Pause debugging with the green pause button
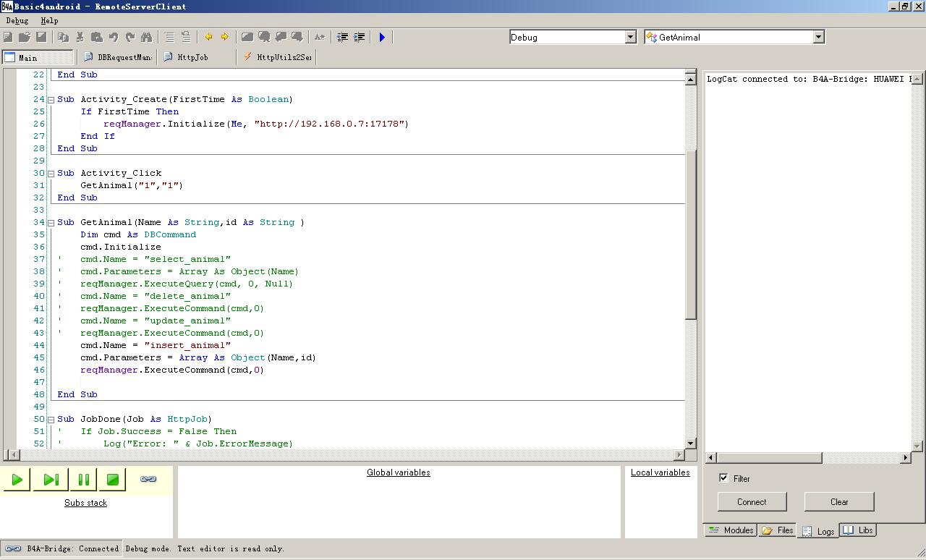This screenshot has height=560, width=926. (83, 479)
